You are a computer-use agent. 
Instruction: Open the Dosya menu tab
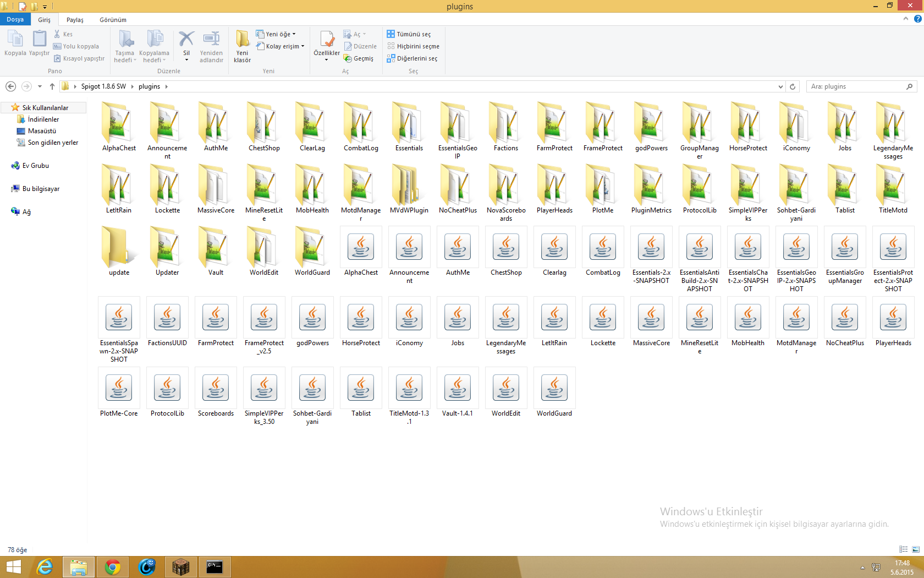(x=15, y=19)
